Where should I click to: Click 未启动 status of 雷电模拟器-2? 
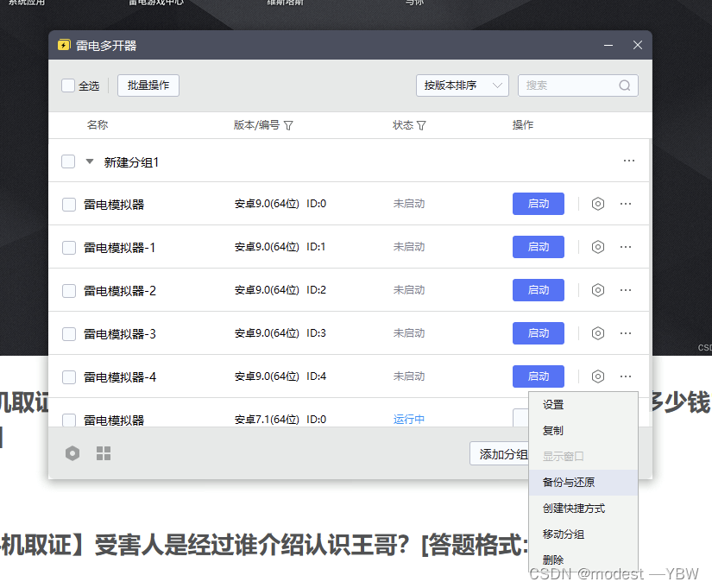(409, 290)
